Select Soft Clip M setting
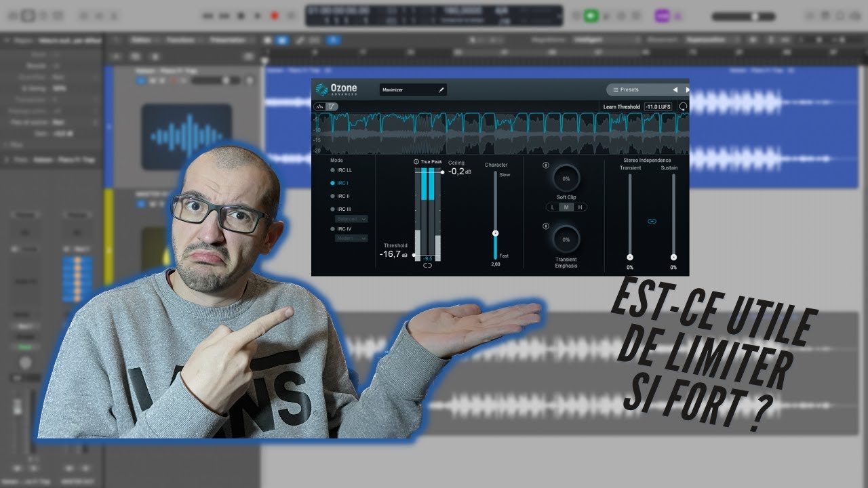The height and width of the screenshot is (488, 868). click(x=566, y=207)
